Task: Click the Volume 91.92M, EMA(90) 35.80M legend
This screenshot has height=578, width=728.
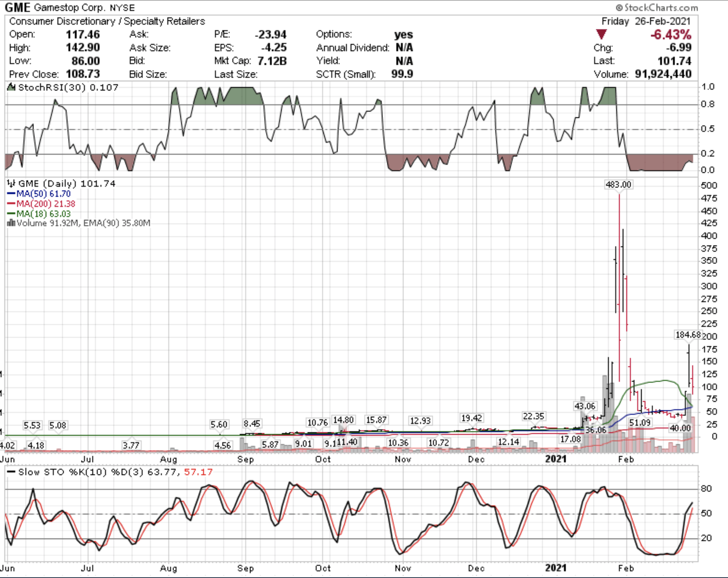Action: 84,223
